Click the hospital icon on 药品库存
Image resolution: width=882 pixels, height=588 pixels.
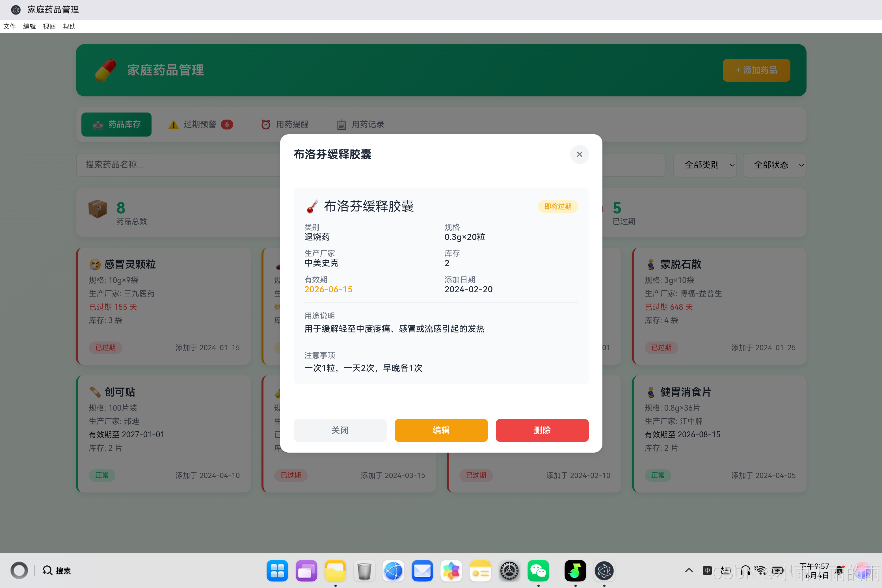pyautogui.click(x=98, y=125)
